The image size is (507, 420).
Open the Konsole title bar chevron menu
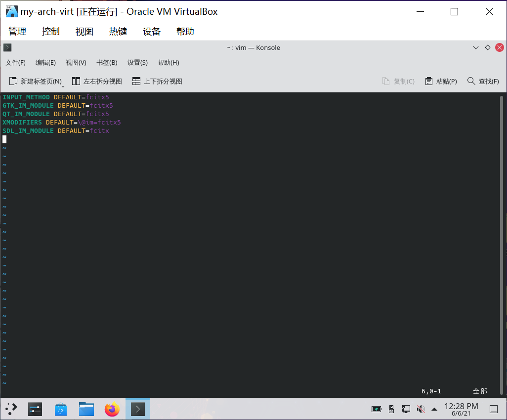click(476, 47)
